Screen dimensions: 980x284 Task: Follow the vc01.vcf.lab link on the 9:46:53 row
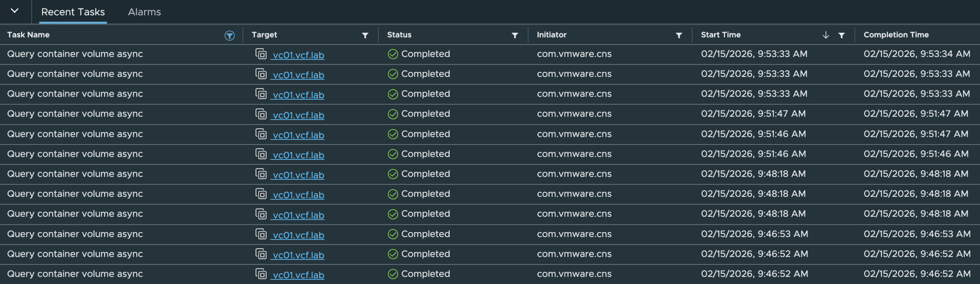pos(298,235)
